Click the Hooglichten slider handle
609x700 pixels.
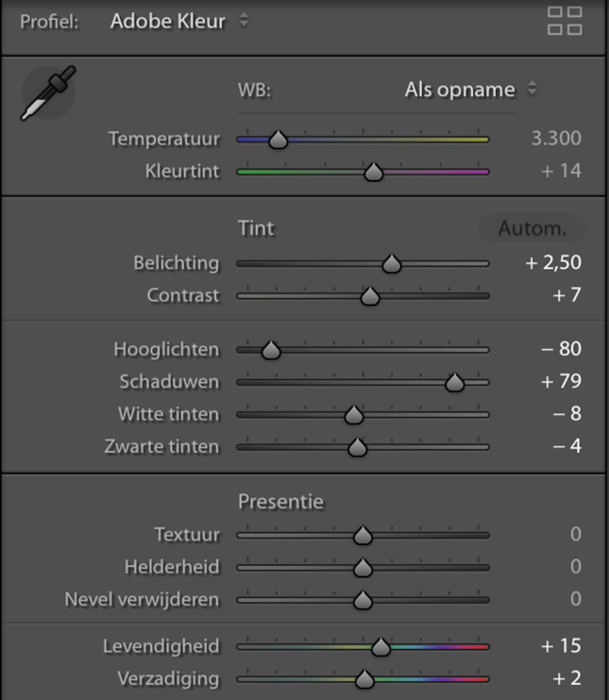(x=271, y=350)
